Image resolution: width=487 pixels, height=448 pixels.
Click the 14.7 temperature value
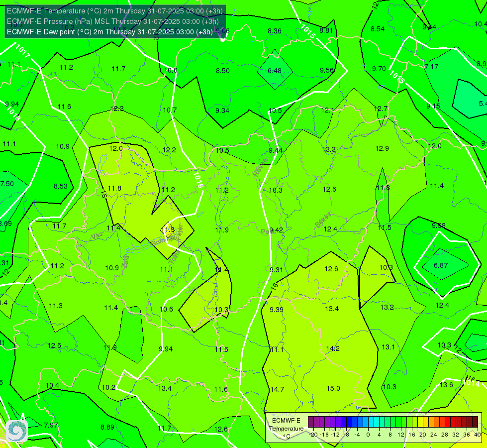coord(278,389)
